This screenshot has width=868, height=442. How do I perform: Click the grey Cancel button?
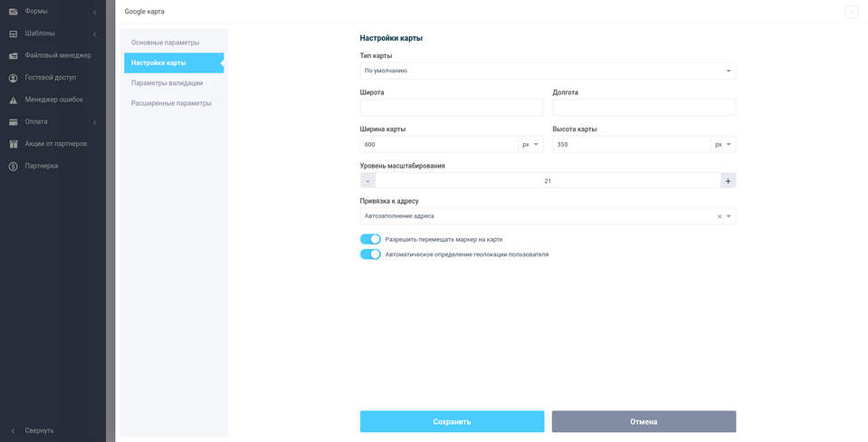coord(644,421)
